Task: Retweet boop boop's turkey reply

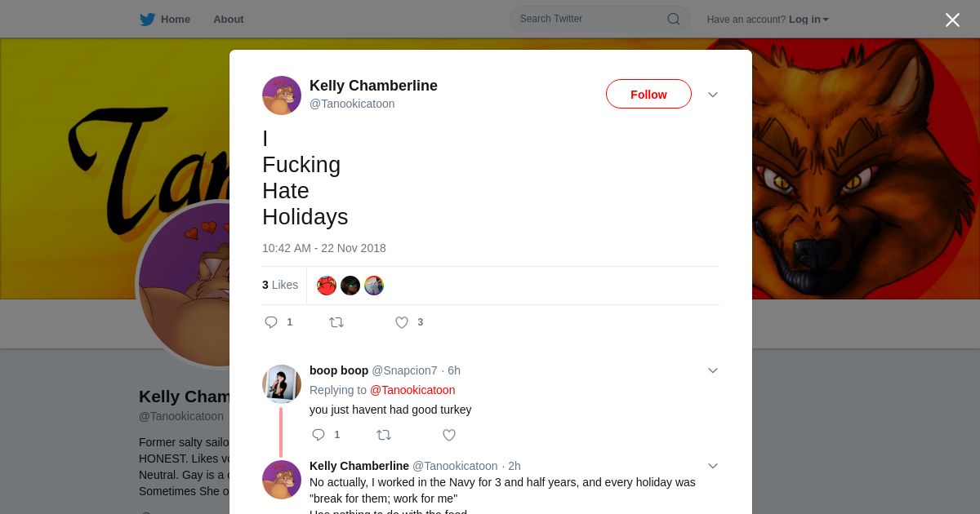Action: point(383,435)
